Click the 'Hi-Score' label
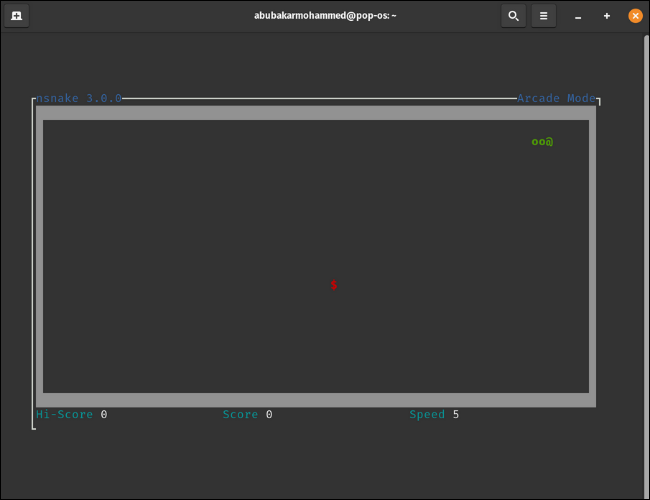Image resolution: width=650 pixels, height=500 pixels. point(64,414)
